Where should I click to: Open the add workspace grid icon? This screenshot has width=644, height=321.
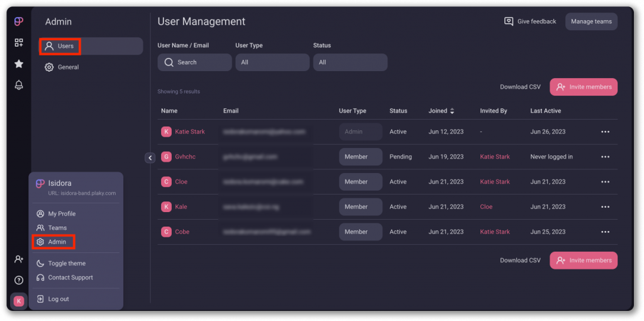pyautogui.click(x=19, y=43)
